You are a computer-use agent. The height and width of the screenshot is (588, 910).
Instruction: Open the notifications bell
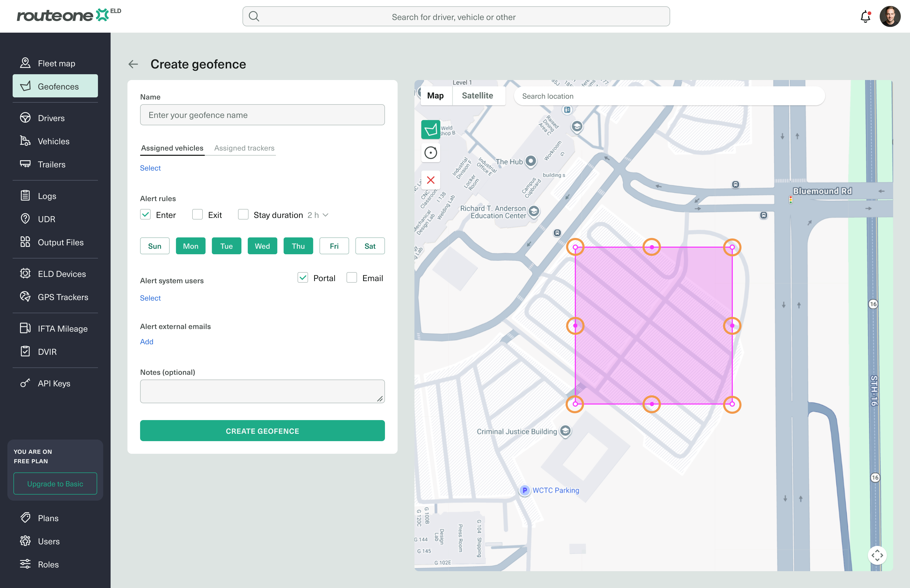coord(865,17)
